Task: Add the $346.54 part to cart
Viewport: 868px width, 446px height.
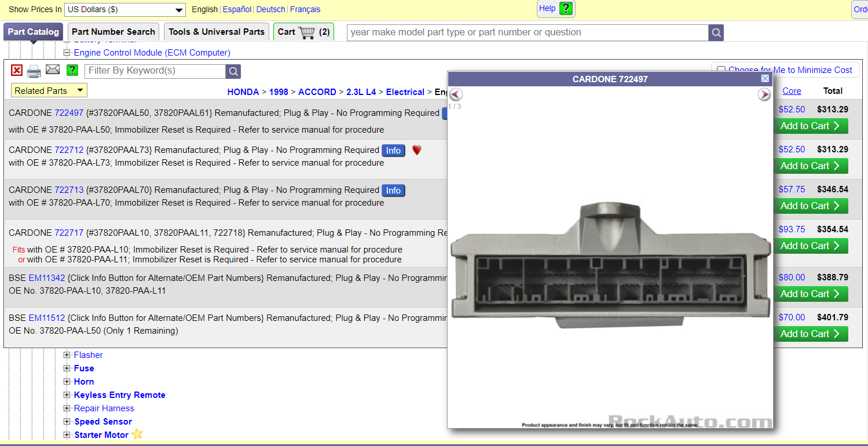Action: [811, 206]
